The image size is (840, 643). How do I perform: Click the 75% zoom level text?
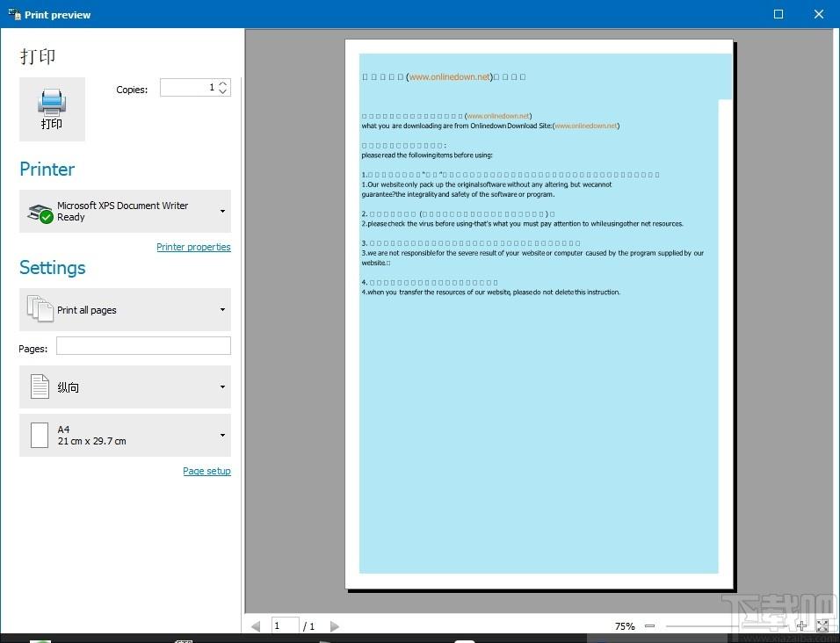pyautogui.click(x=625, y=625)
